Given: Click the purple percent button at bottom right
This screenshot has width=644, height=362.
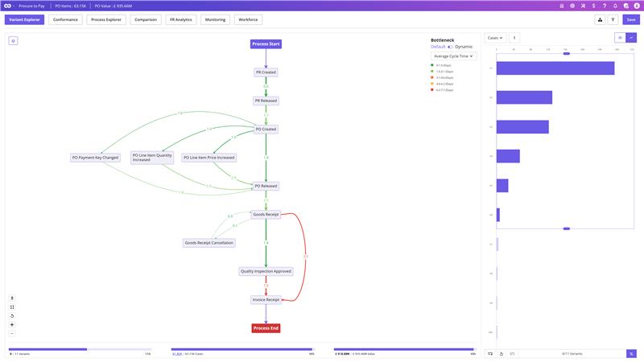Looking at the screenshot, I should click(x=631, y=353).
